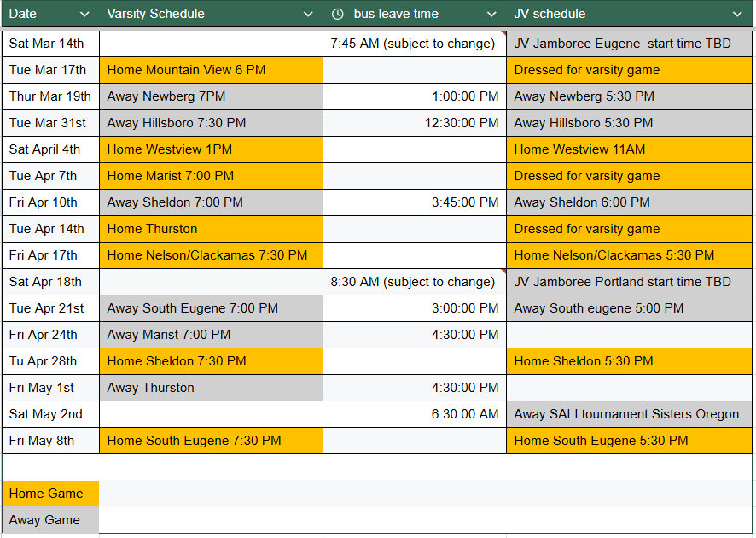This screenshot has width=756, height=538.
Task: Click the Varsity Schedule header label
Action: coord(155,14)
